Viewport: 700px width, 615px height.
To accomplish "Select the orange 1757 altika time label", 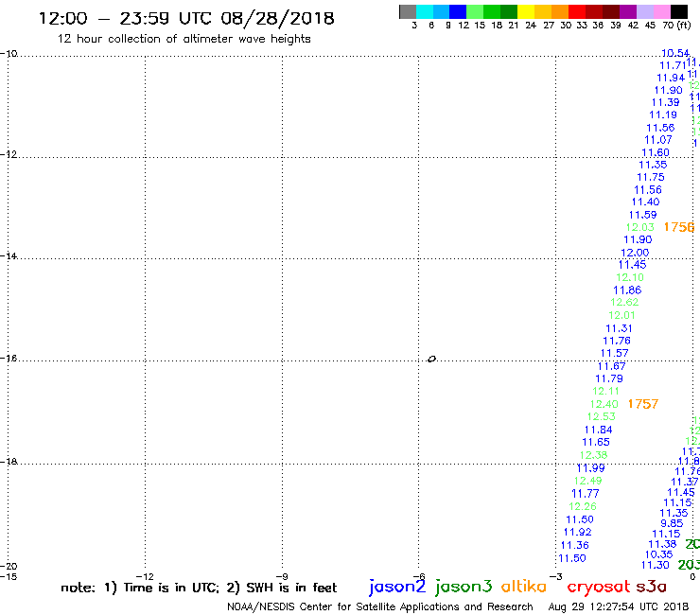I will (x=643, y=404).
